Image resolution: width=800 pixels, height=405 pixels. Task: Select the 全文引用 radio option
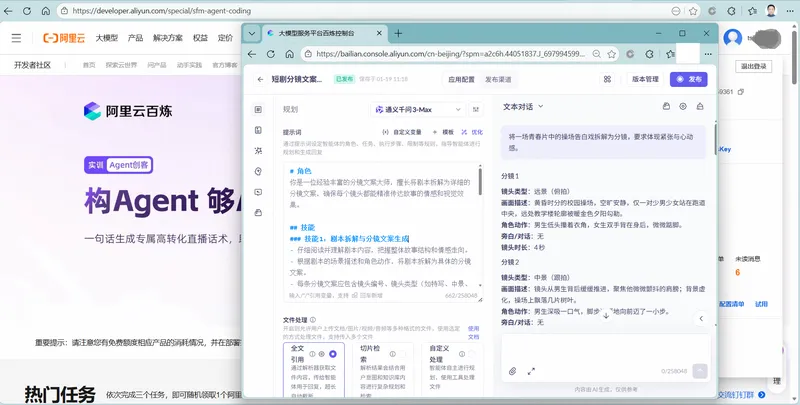tap(333, 354)
